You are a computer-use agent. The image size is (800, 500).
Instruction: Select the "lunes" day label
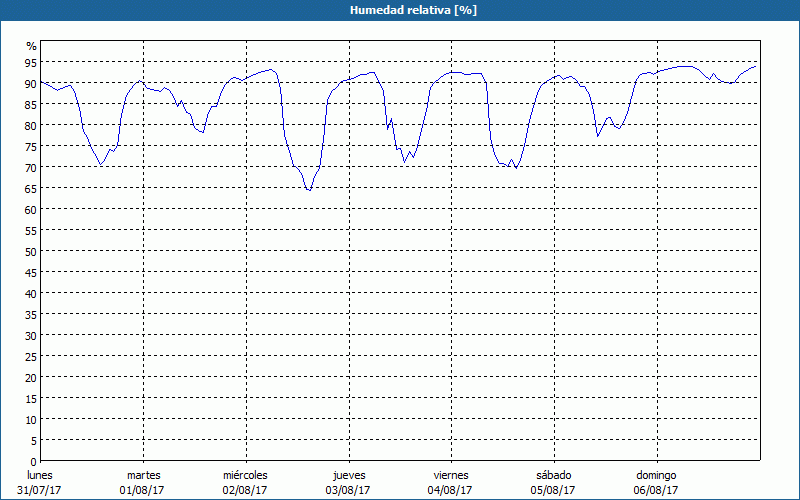coord(40,475)
